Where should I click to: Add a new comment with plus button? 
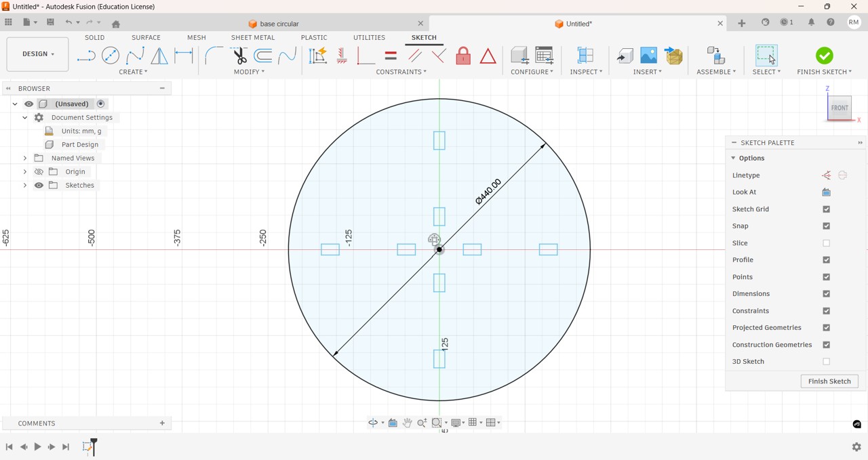pos(162,423)
